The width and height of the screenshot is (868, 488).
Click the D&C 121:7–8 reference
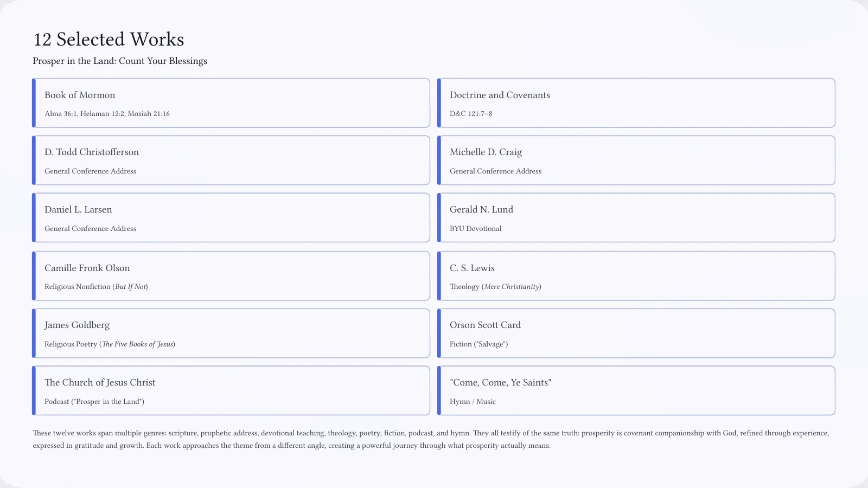point(471,114)
